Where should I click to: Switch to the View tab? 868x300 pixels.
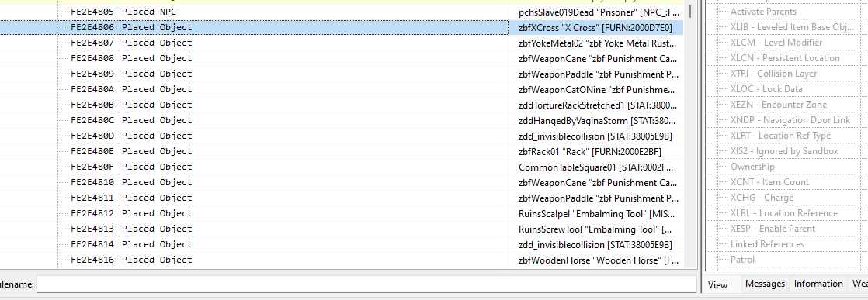pyautogui.click(x=717, y=284)
